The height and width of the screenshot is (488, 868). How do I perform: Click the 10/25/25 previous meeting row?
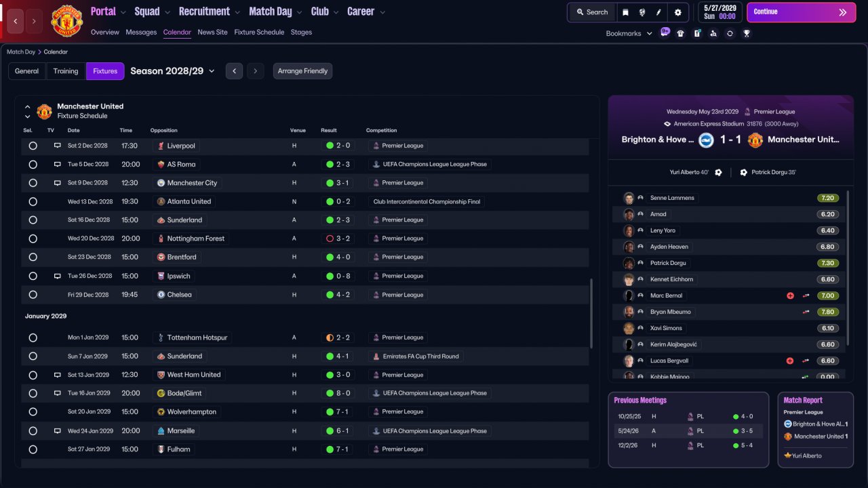click(x=688, y=417)
